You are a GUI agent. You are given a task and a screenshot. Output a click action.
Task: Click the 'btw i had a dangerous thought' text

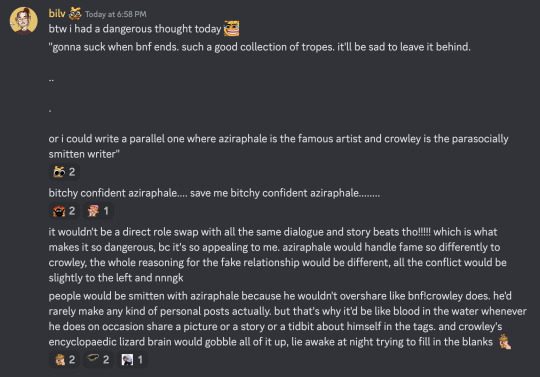pos(135,29)
